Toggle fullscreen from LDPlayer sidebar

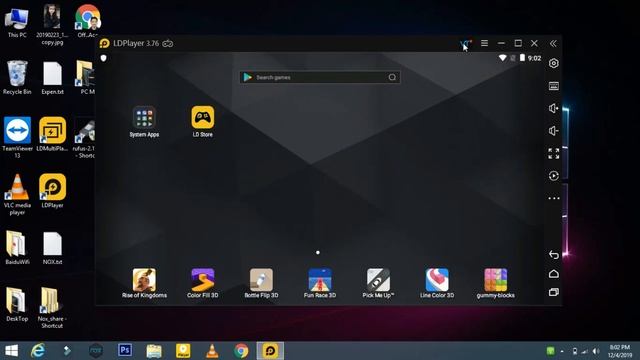coord(554,153)
